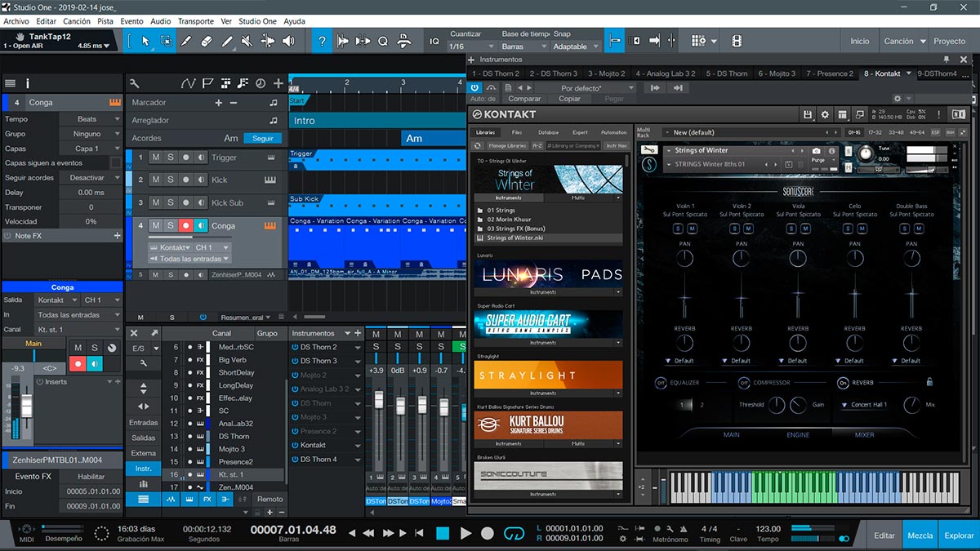980x551 pixels.
Task: Click the Stop button in transport
Action: (443, 533)
